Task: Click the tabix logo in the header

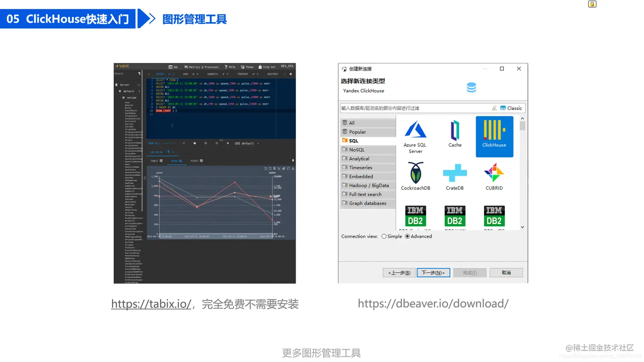Action: pos(122,66)
